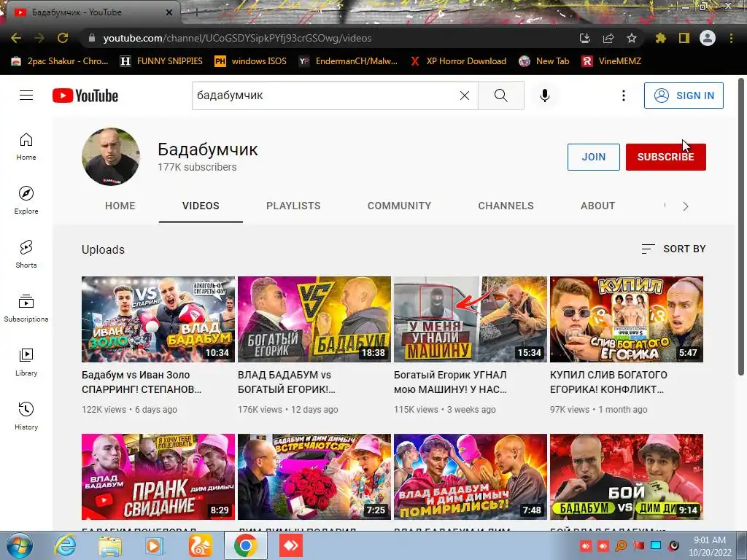The width and height of the screenshot is (747, 560).
Task: Open the 18:38 video thumbnail
Action: click(314, 319)
